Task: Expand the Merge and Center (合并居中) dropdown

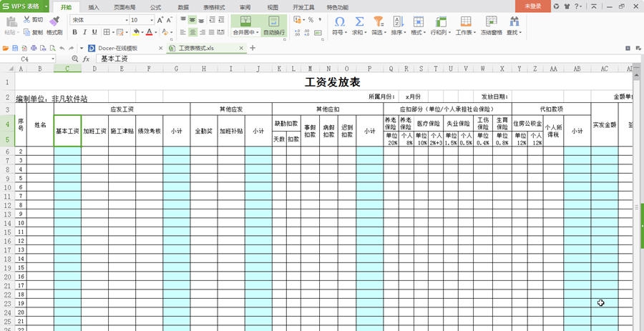Action: 257,32
